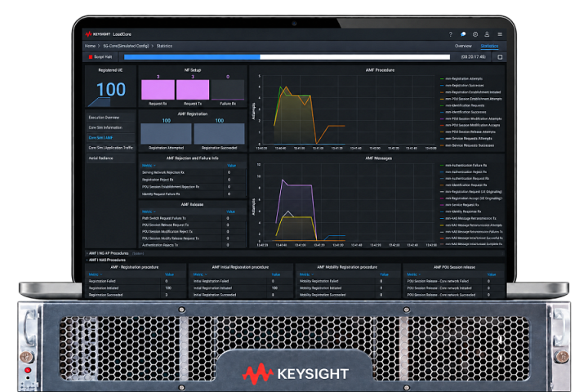Sort Metric column in AMF Rejection table

(149, 166)
